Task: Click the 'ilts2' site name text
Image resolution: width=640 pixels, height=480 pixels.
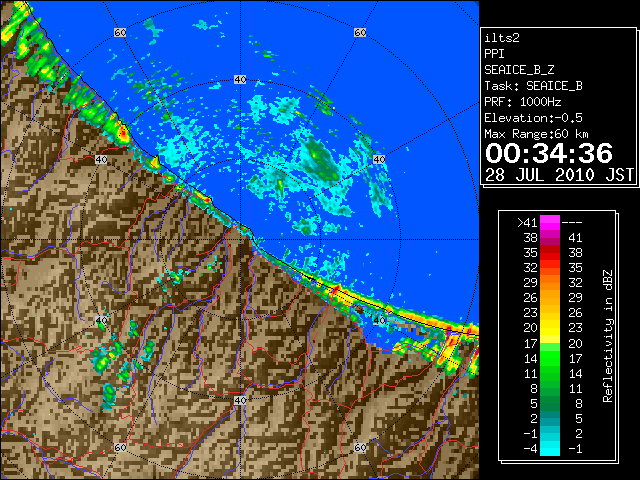Action: point(502,38)
